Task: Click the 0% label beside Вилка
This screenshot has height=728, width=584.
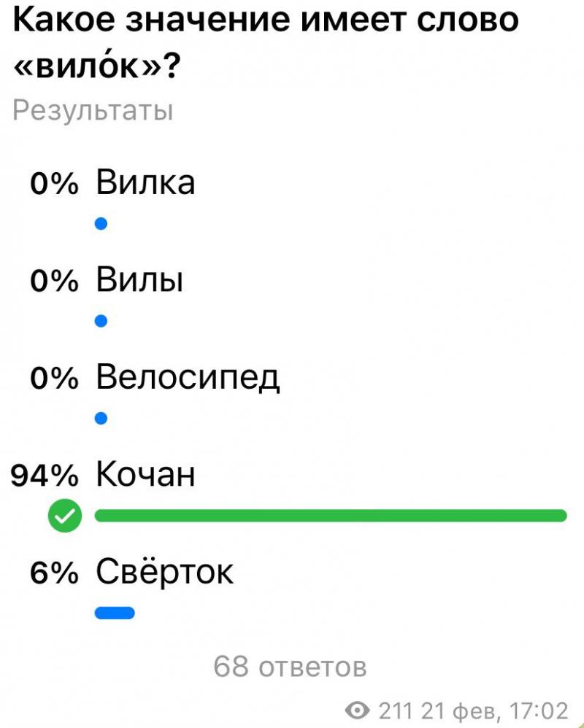Action: 54,184
